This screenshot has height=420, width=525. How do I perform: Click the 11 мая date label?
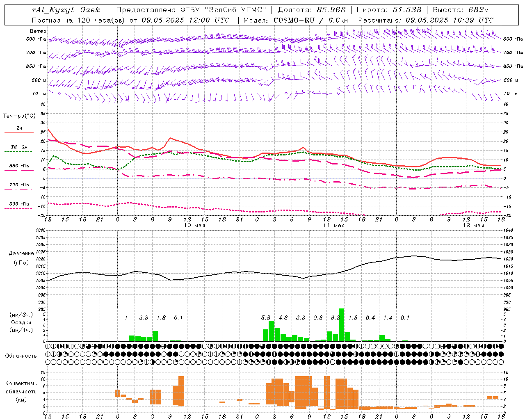(x=334, y=226)
